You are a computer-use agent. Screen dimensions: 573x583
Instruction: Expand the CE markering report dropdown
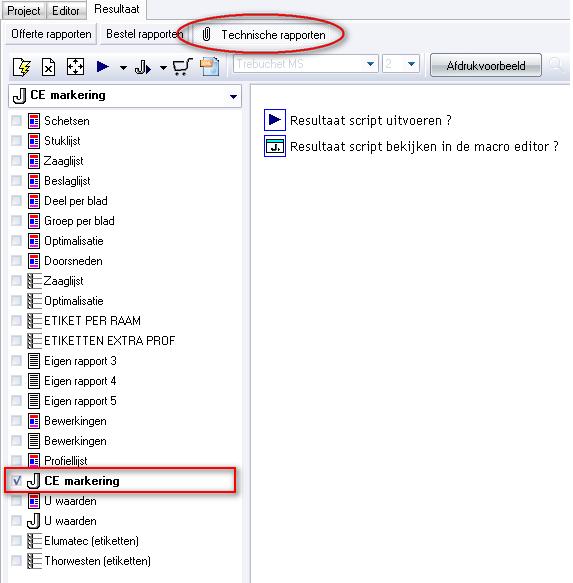click(x=233, y=97)
